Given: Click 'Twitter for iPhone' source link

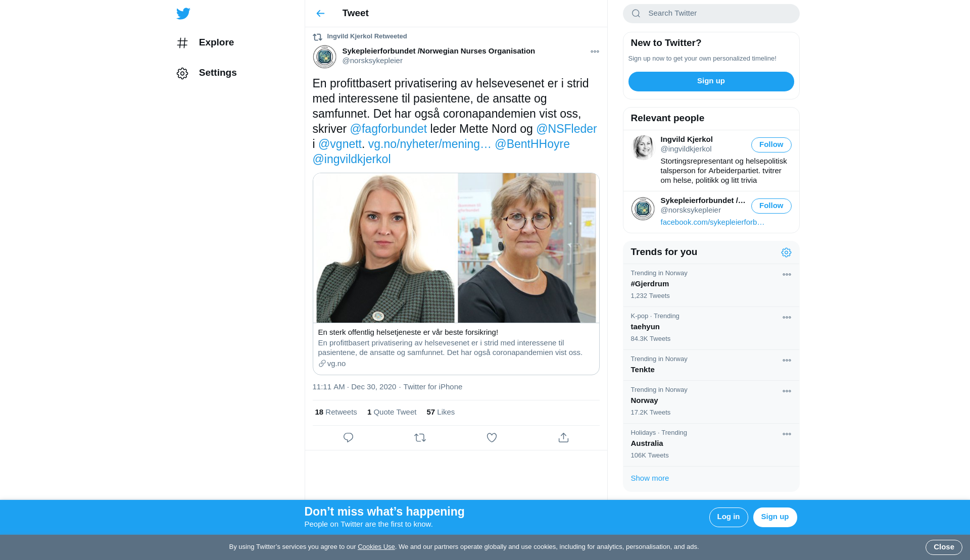Looking at the screenshot, I should coord(432,387).
